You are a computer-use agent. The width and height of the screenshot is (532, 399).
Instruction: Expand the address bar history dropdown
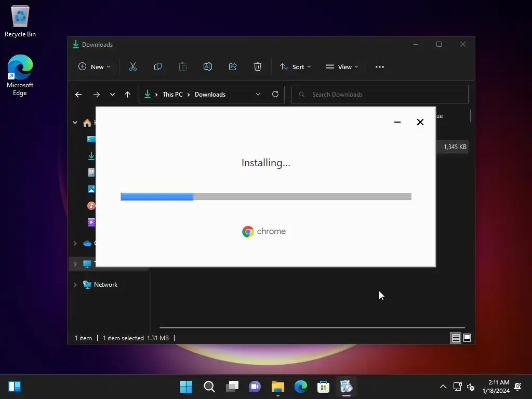point(258,95)
